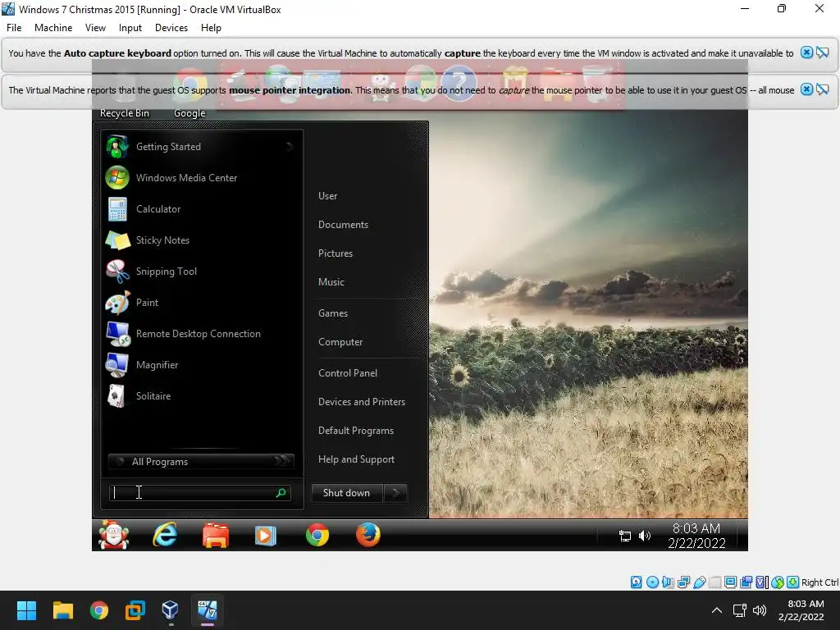
Task: Open Devices and Printers
Action: 362,402
